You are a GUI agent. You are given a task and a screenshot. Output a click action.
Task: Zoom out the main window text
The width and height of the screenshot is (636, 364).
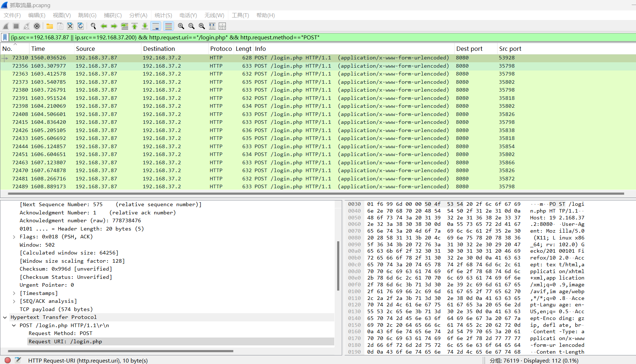[x=191, y=26]
